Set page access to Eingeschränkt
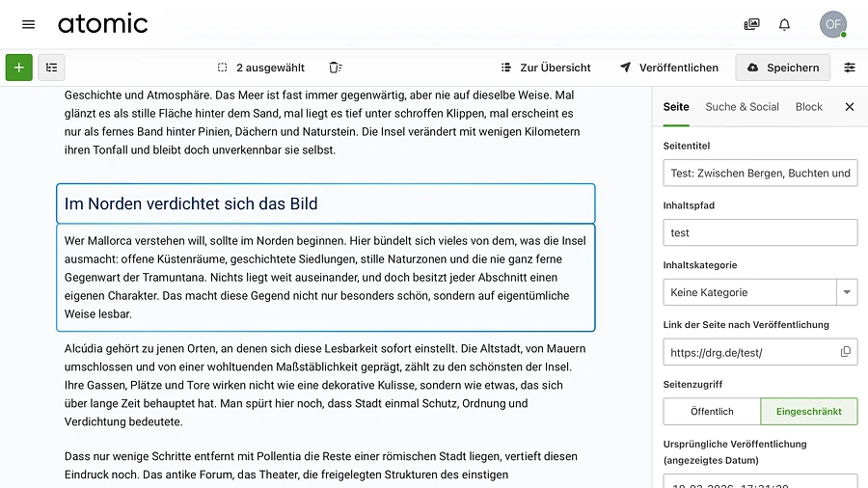This screenshot has height=488, width=868. click(808, 411)
